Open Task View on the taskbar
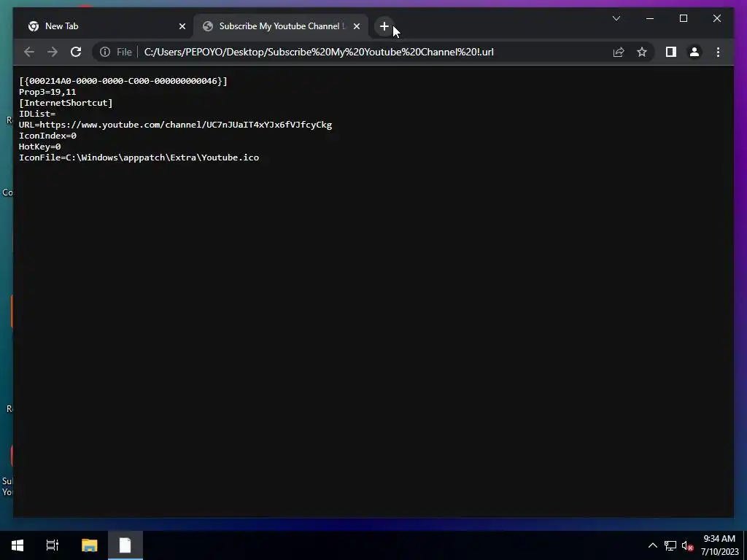The height and width of the screenshot is (560, 747). (53, 545)
